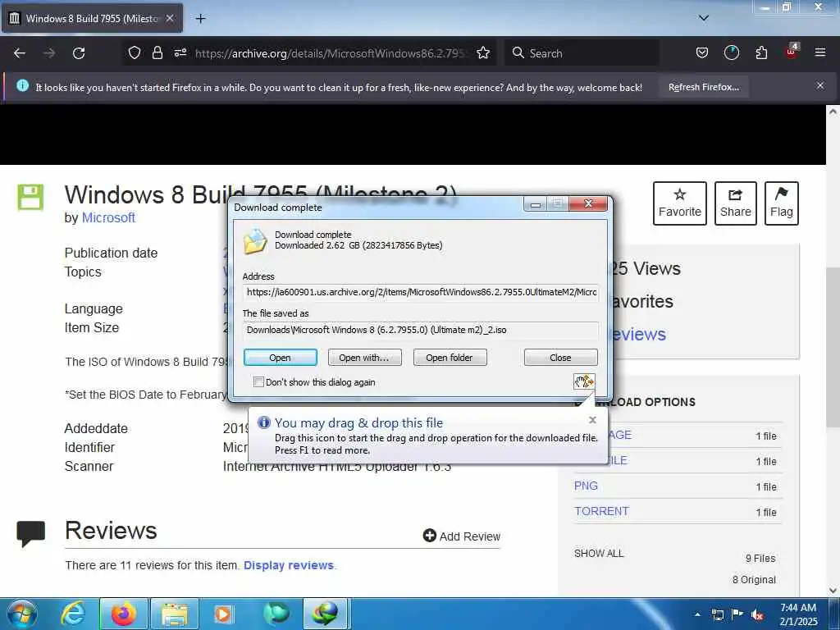This screenshot has width=840, height=630.
Task: Click the Open folder button
Action: tap(450, 358)
